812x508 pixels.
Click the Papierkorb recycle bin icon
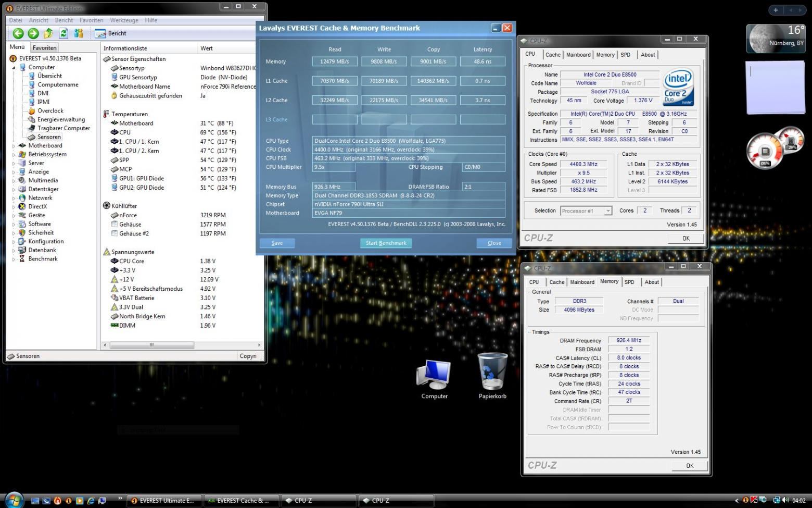(492, 376)
